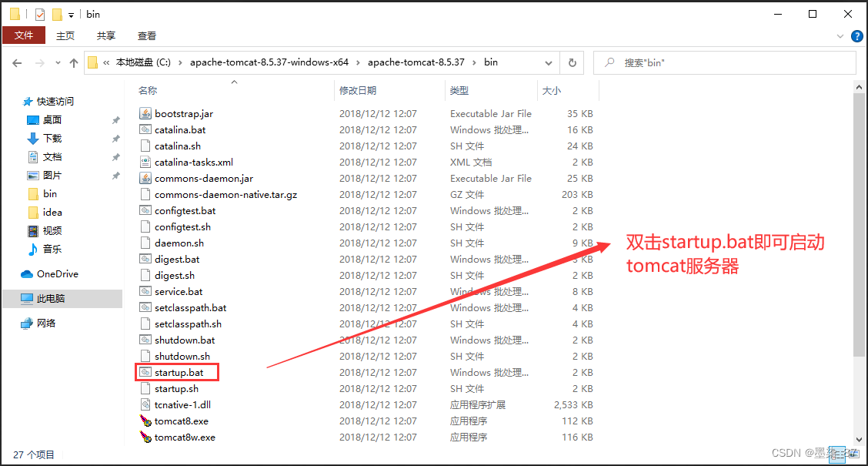The image size is (868, 466).
Task: Click the catalina.bat batch file icon
Action: pyautogui.click(x=145, y=129)
